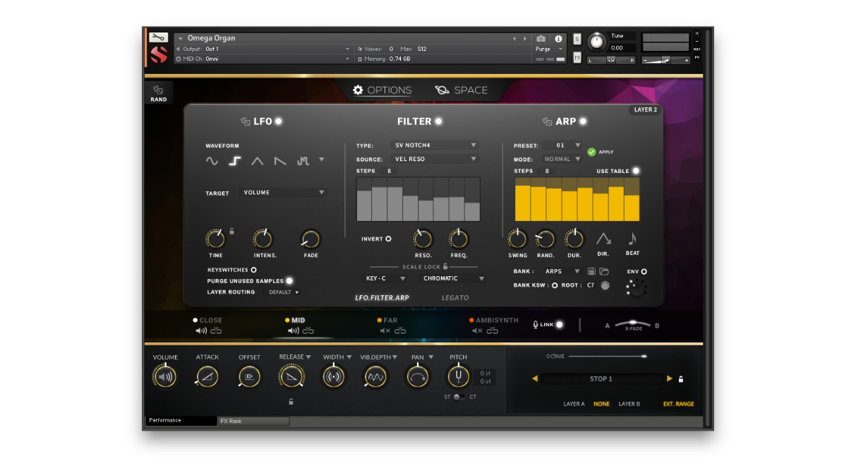
Task: Select next stop arrow
Action: coord(670,378)
